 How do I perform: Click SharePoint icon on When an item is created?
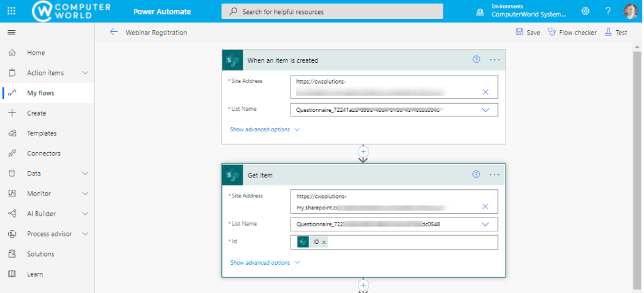coord(233,60)
